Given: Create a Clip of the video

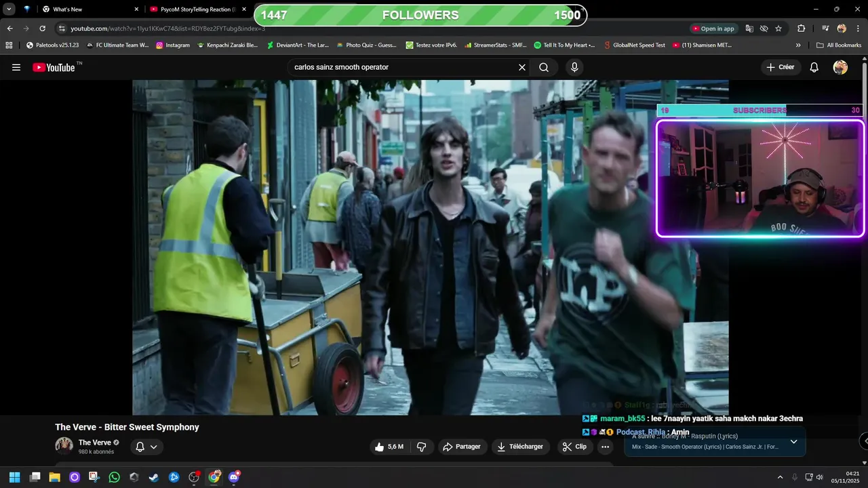Looking at the screenshot, I should click(x=575, y=447).
